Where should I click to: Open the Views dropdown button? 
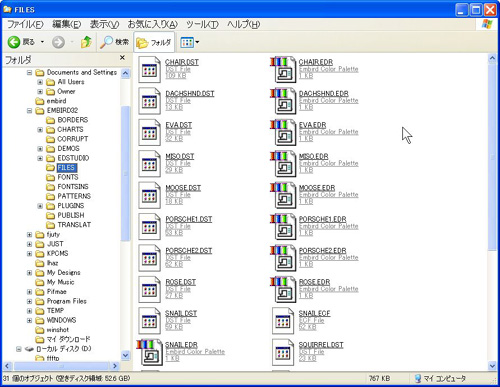(189, 42)
